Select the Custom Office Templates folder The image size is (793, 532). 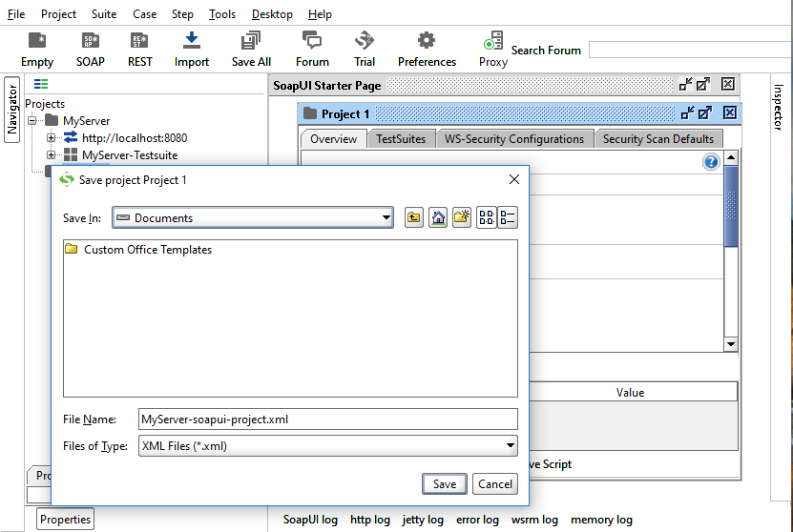(x=138, y=250)
